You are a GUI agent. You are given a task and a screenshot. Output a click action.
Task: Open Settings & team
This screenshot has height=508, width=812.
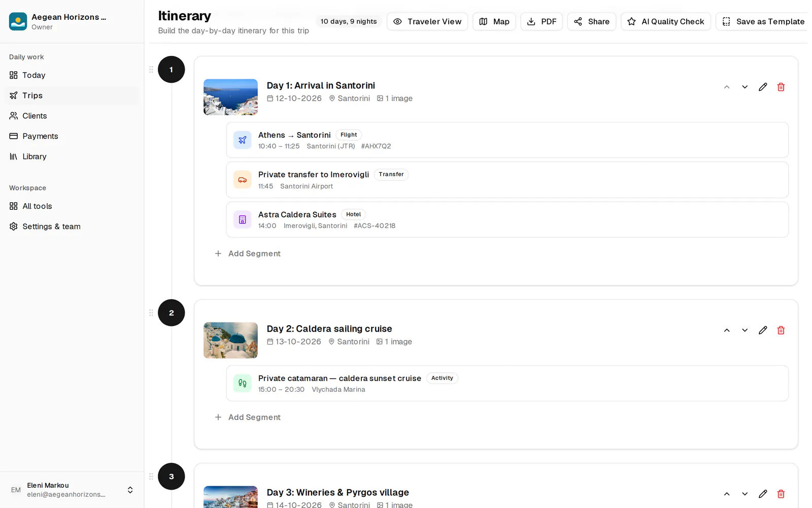(72, 227)
